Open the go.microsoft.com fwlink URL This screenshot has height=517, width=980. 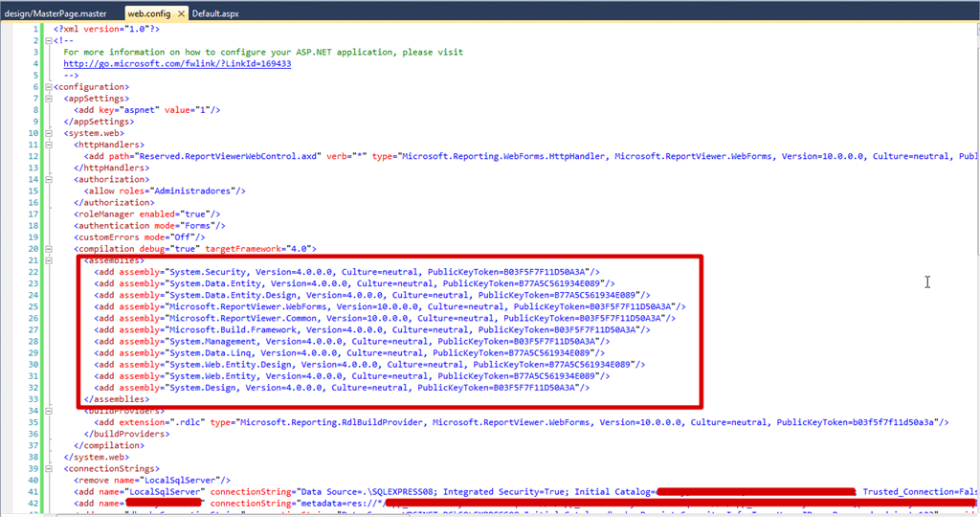point(177,63)
